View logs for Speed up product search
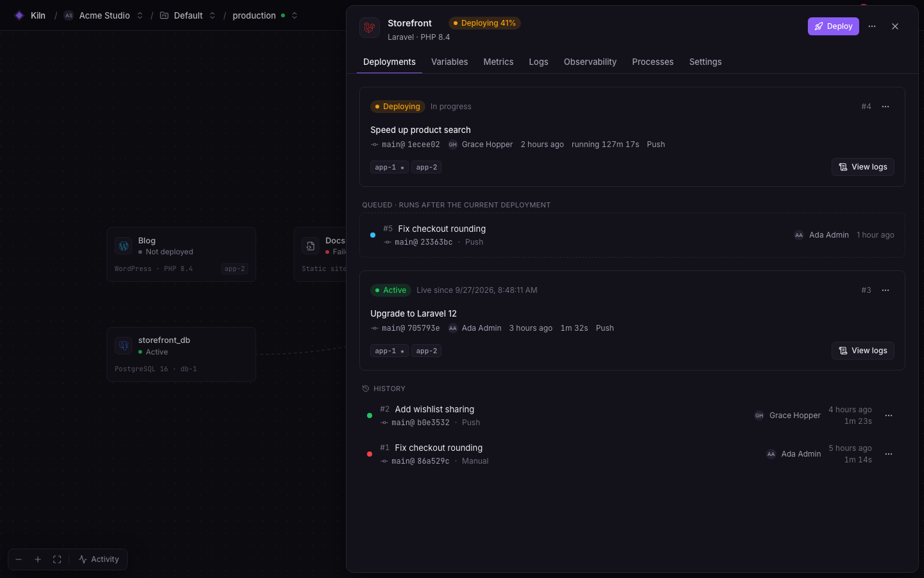Viewport: 924px width, 578px height. click(863, 167)
